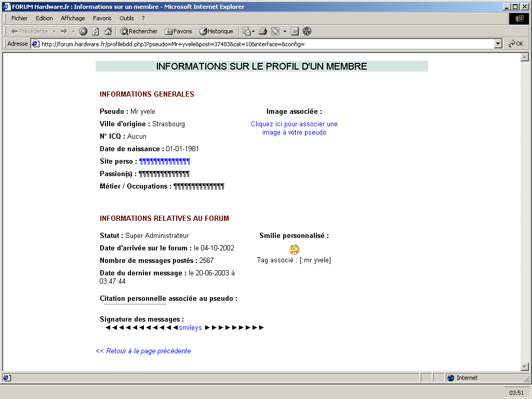The width and height of the screenshot is (532, 399).
Task: Expand the address bar dropdown
Action: tap(498, 44)
